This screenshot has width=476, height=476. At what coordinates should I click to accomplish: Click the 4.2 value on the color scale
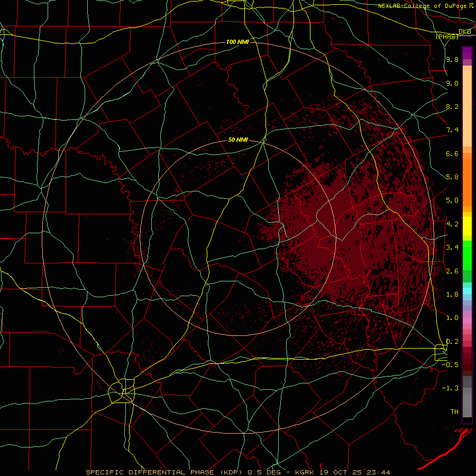click(452, 224)
